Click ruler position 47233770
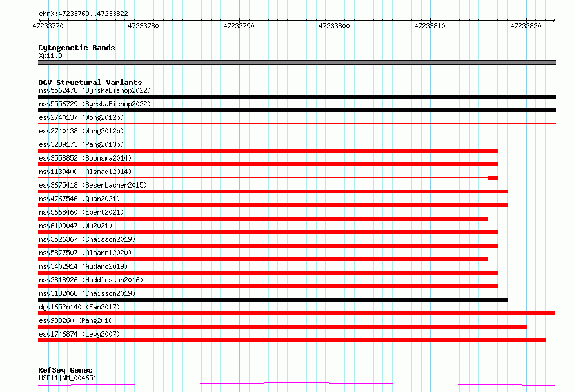This screenshot has width=574, height=392. (x=48, y=26)
